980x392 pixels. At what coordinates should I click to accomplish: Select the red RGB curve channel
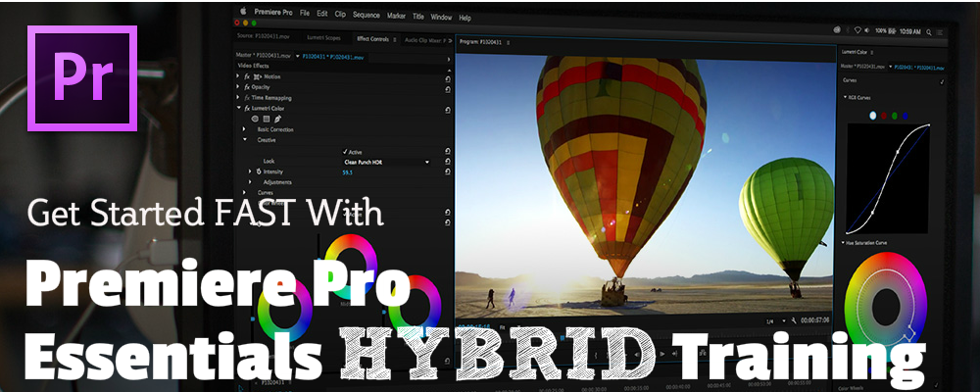tap(884, 116)
